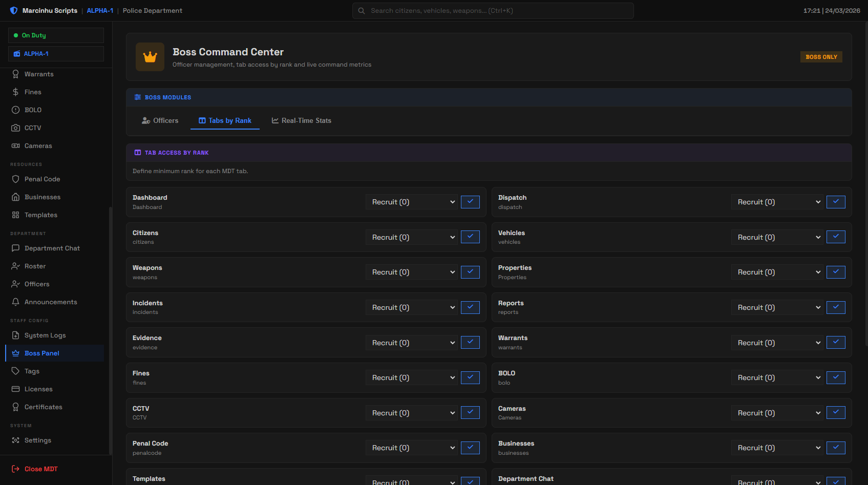Switch to the Officers boss module tab
The width and height of the screenshot is (868, 485).
tap(160, 121)
